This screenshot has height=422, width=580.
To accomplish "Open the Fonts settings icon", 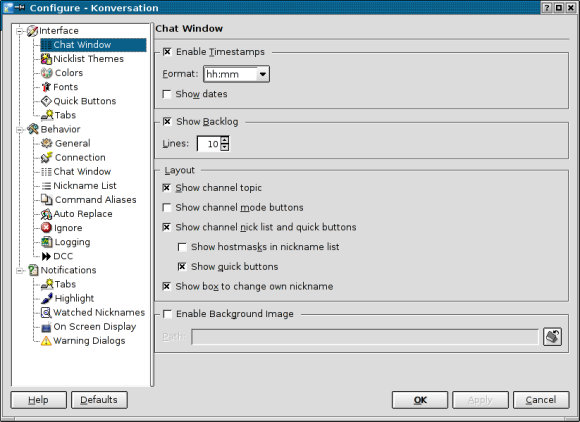I will 46,87.
